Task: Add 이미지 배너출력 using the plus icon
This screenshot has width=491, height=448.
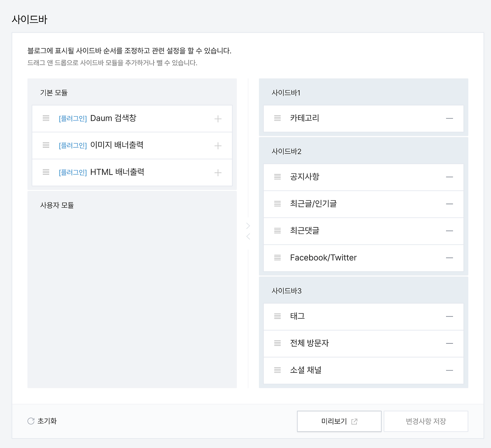Action: 217,146
